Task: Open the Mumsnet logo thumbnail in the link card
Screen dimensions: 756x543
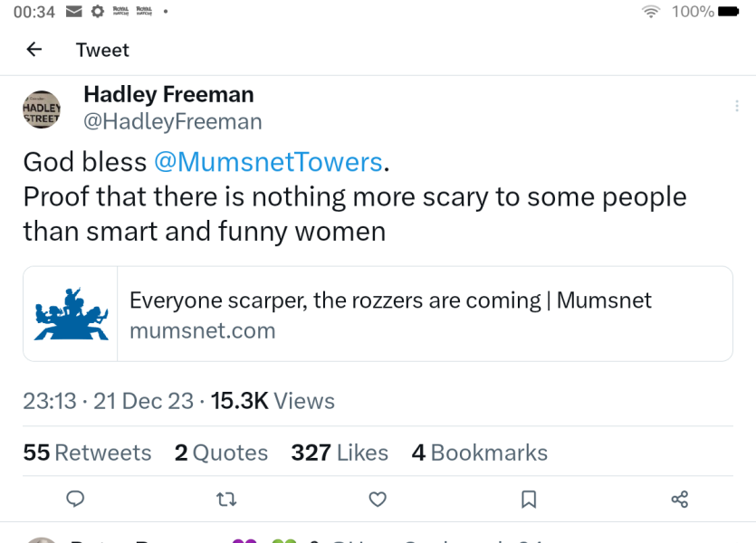Action: click(x=70, y=313)
